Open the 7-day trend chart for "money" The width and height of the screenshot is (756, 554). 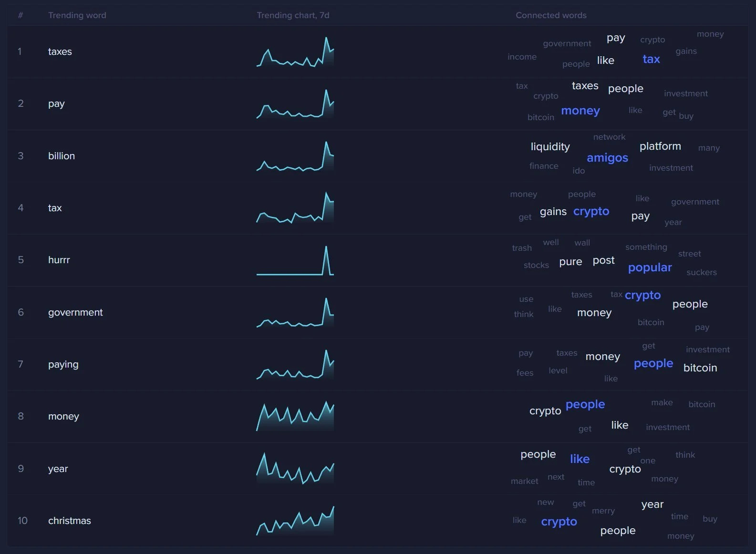(x=295, y=417)
